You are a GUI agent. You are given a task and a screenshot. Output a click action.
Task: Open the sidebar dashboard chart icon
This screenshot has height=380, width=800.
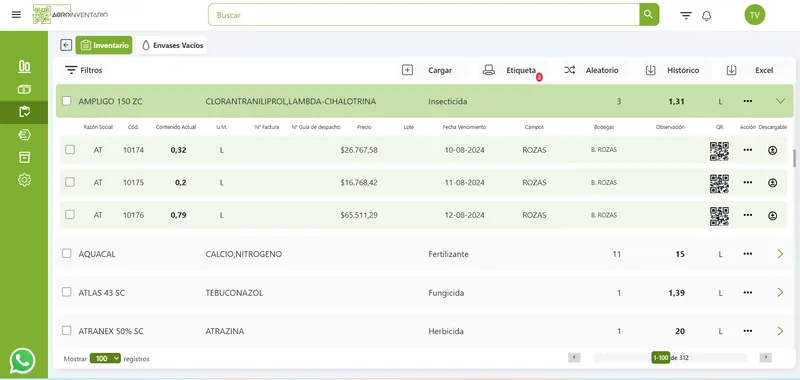pyautogui.click(x=24, y=66)
